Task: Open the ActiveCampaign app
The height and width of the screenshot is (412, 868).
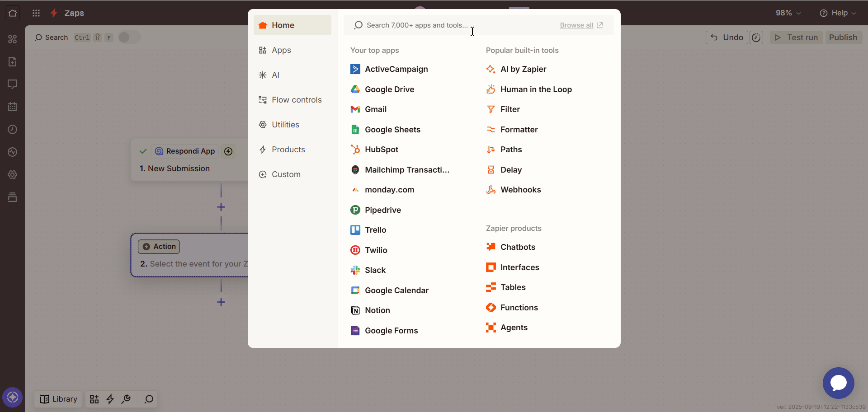Action: click(389, 69)
